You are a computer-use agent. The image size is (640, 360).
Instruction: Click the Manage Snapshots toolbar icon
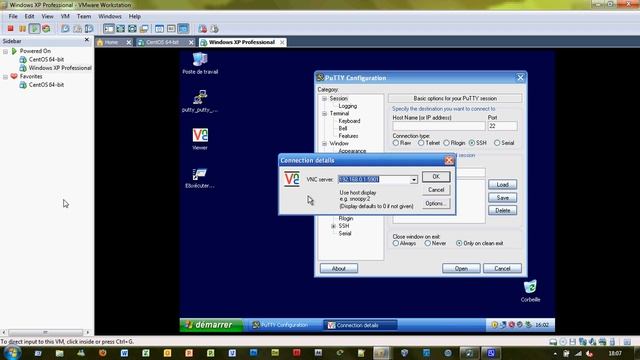[x=89, y=29]
